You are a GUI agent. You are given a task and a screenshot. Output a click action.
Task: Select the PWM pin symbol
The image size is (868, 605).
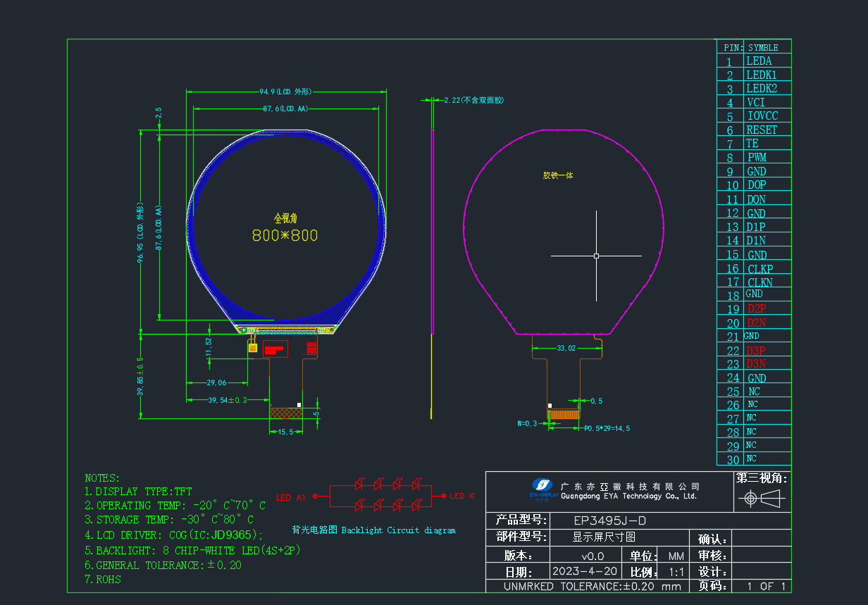[x=757, y=158]
